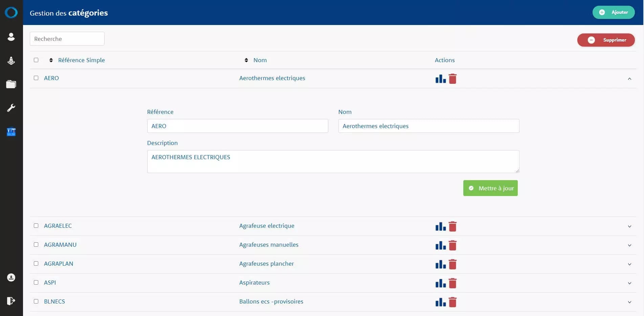The height and width of the screenshot is (316, 644).
Task: Check the select-all checkbox in header
Action: (x=36, y=60)
